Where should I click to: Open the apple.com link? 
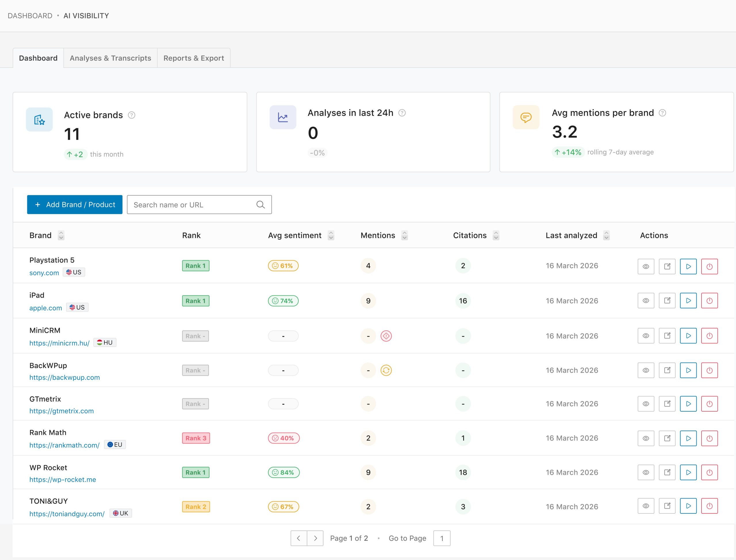pos(46,308)
